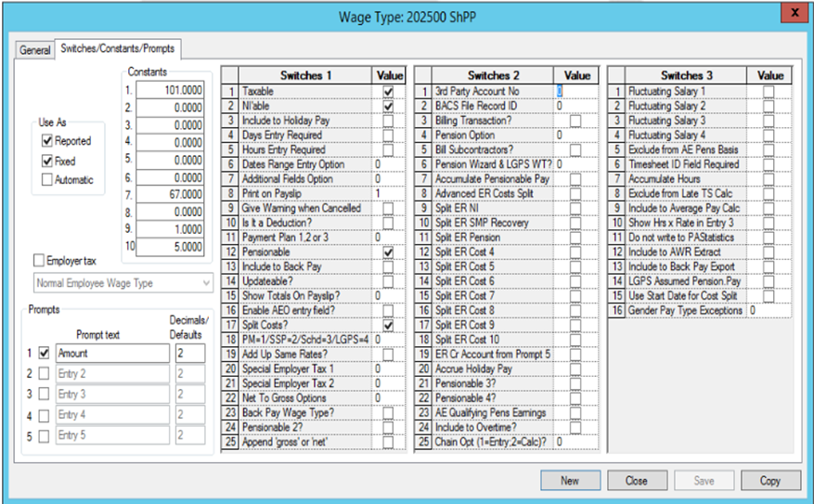Select the Switches/Constants/Prompts tab
This screenshot has width=814, height=504.
[117, 49]
